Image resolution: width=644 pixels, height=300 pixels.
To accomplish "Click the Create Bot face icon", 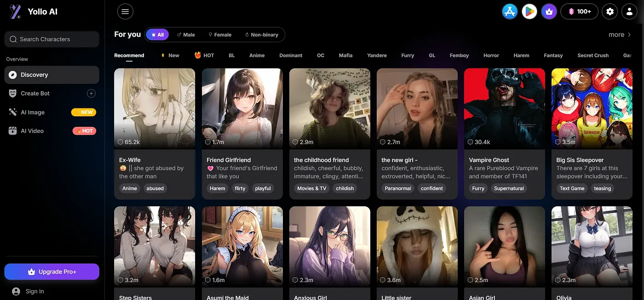I will coord(13,93).
